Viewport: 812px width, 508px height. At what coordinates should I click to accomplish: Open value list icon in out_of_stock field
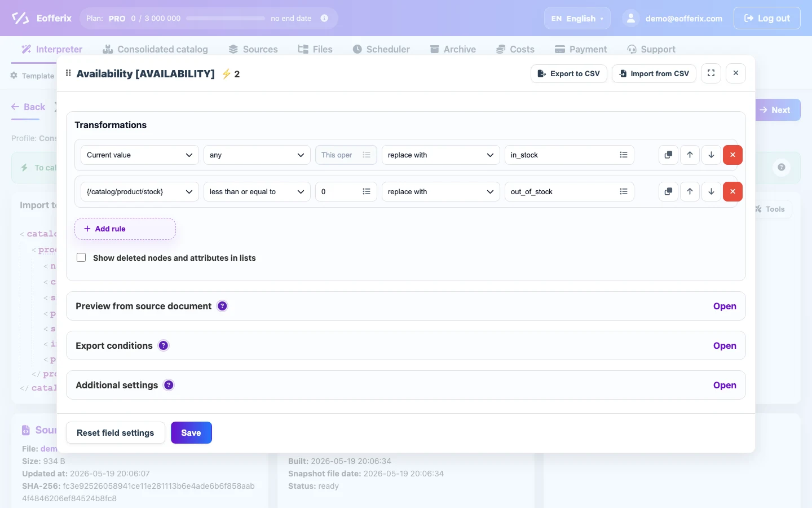623,191
